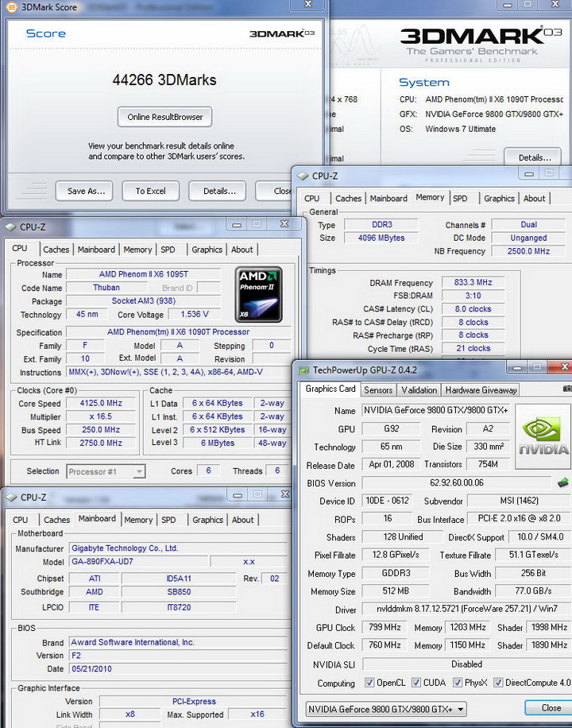
Task: Open Memory tab in CPU-Z CPU window
Action: pos(137,250)
